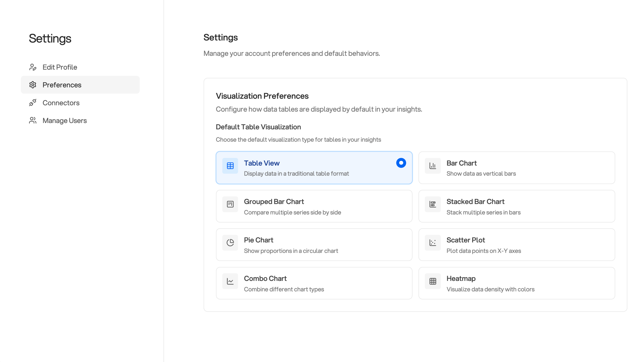The width and height of the screenshot is (644, 362).
Task: Select Bar Chart as default visualization
Action: coord(517,168)
